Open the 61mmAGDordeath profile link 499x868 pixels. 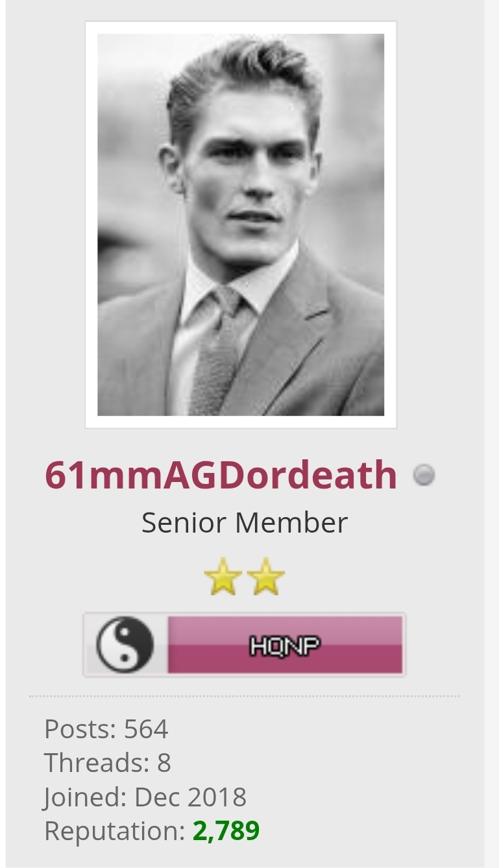[x=221, y=476]
